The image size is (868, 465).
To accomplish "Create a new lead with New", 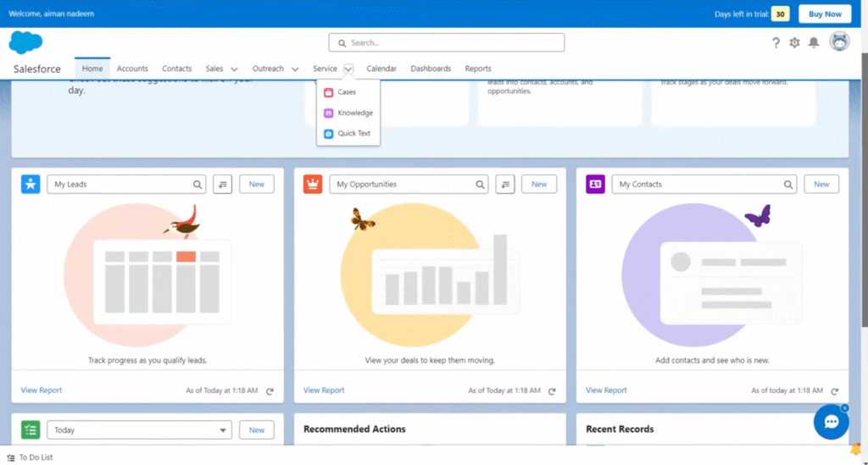I will pyautogui.click(x=256, y=184).
